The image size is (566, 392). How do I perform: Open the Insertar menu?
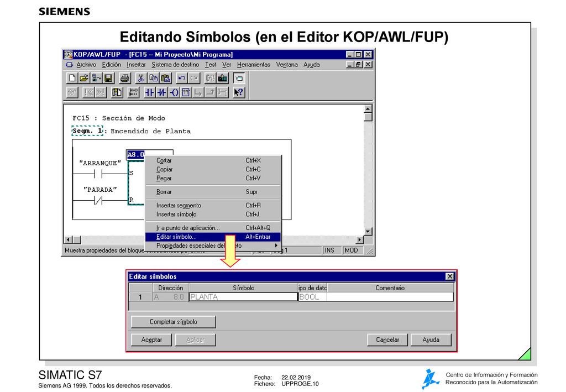tap(136, 65)
